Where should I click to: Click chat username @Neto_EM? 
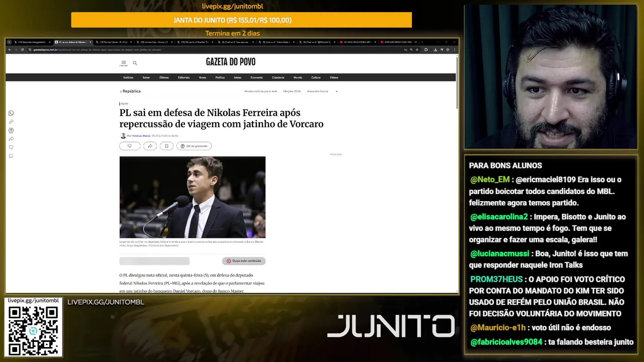(x=490, y=179)
